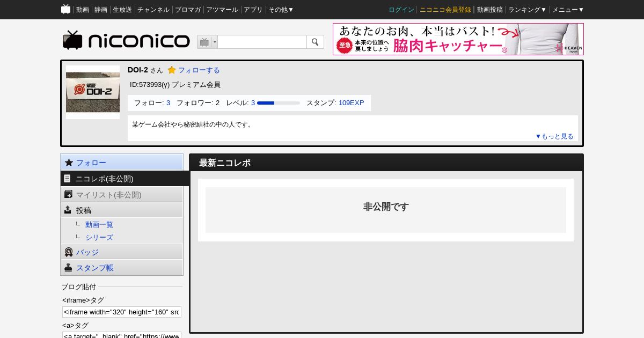
Task: Open アプリ in the top navigation
Action: [x=253, y=10]
